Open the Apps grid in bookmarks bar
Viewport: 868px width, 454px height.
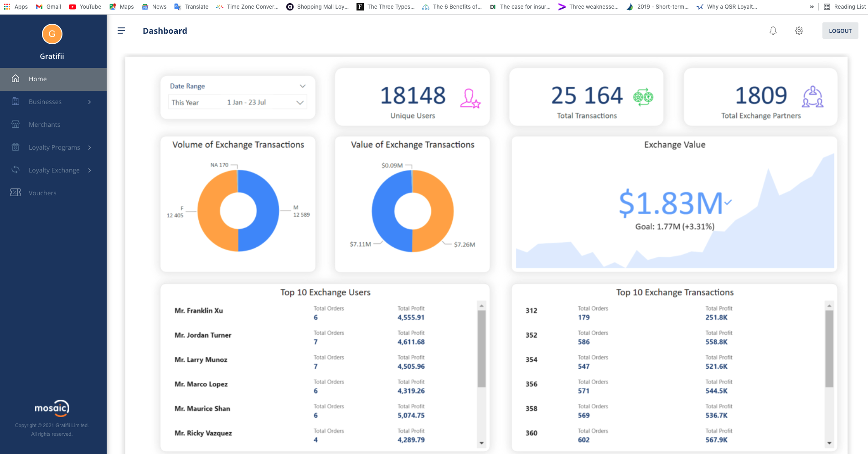[x=6, y=6]
